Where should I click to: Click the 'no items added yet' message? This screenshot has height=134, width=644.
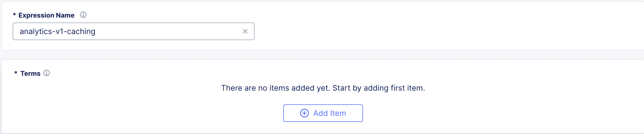[323, 88]
